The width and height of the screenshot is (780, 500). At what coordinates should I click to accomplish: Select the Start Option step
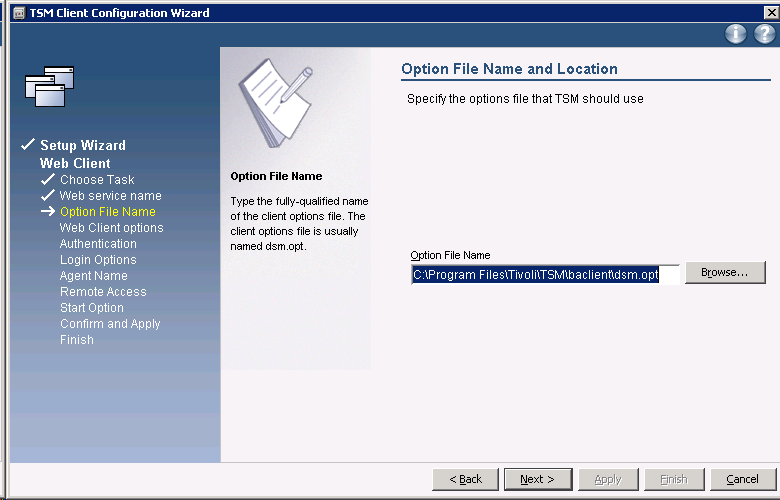(92, 308)
